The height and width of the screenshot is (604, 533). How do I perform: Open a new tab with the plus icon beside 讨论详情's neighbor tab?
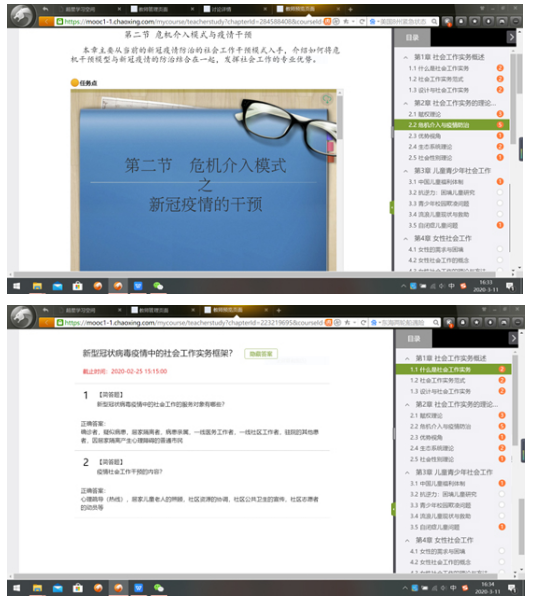click(x=350, y=9)
